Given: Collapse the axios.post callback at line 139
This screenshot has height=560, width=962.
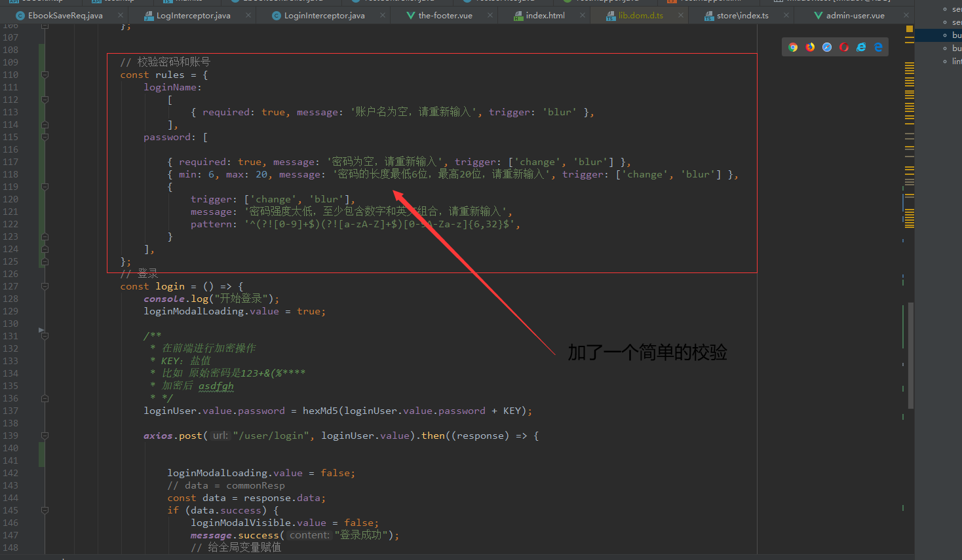Looking at the screenshot, I should pos(45,436).
